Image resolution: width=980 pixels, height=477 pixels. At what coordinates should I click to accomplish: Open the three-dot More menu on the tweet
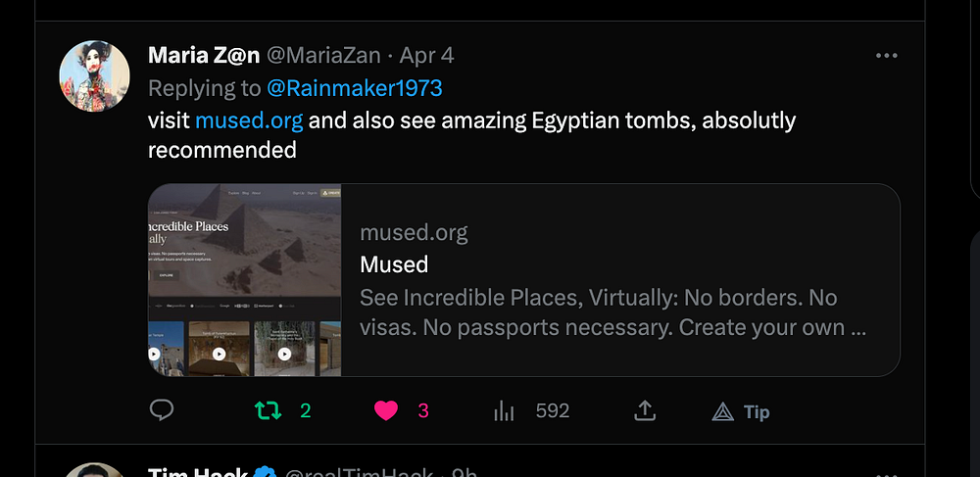886,56
